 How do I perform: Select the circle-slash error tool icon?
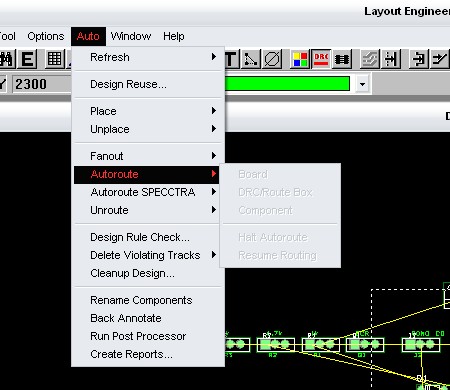pyautogui.click(x=272, y=60)
